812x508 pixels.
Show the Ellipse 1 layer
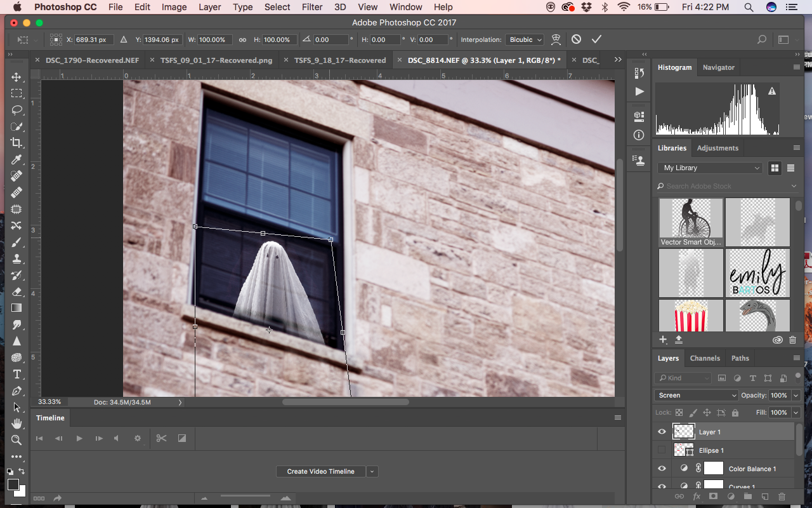pyautogui.click(x=662, y=450)
